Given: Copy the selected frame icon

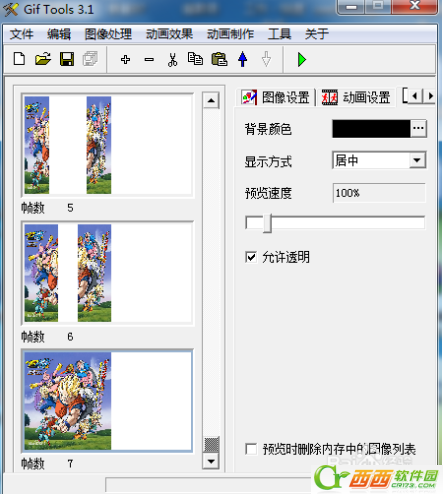Looking at the screenshot, I should click(x=195, y=59).
